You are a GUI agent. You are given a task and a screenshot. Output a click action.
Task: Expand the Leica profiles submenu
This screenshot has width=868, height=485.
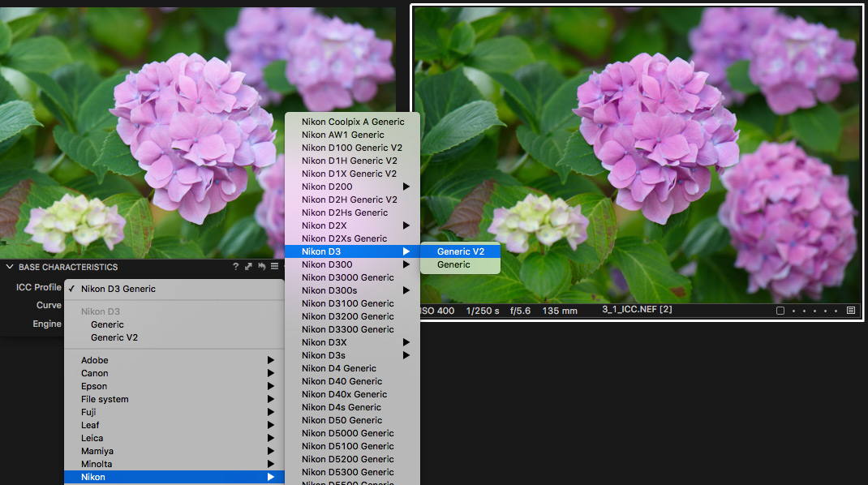click(x=174, y=438)
